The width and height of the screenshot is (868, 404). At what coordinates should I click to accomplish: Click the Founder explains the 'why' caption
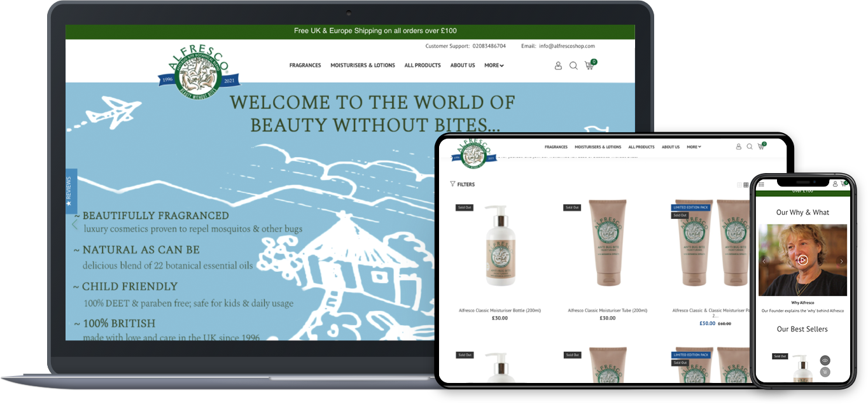pyautogui.click(x=802, y=311)
